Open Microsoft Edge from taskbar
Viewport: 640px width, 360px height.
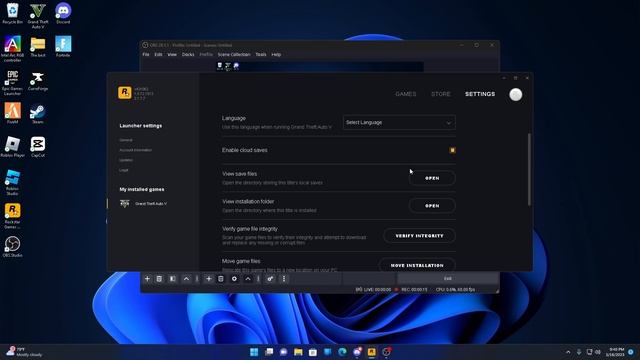click(342, 352)
